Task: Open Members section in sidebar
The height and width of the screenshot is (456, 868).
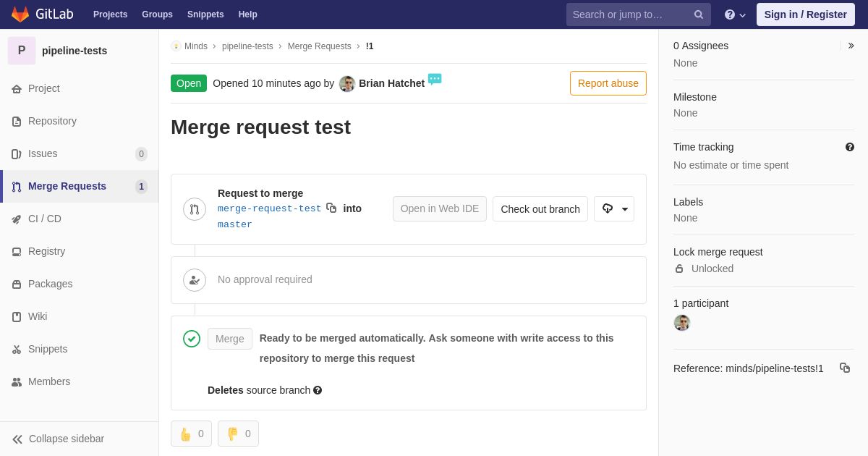Action: 80,381
